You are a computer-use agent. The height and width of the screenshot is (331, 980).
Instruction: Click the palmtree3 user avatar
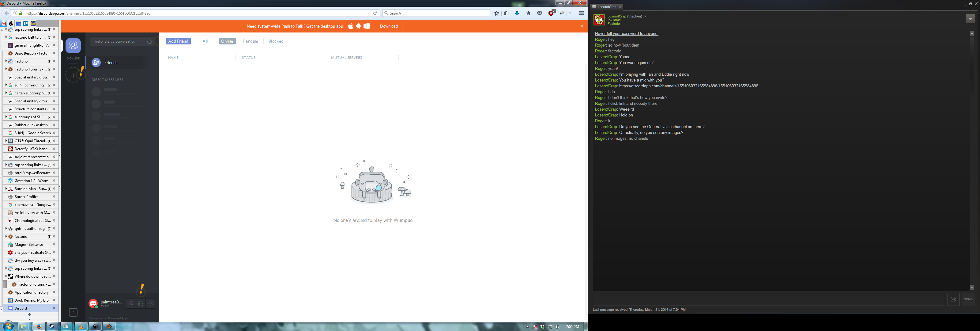point(93,304)
